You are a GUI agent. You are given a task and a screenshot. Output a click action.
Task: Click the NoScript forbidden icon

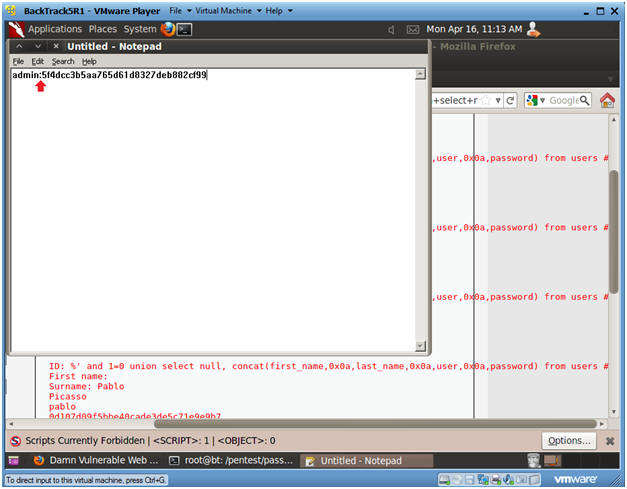(15, 440)
